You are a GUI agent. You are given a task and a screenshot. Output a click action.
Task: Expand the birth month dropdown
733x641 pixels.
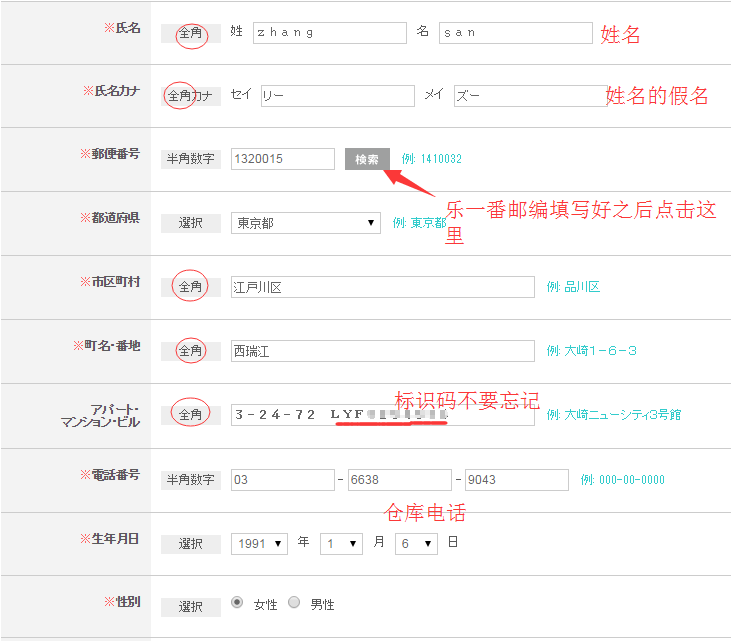pos(341,543)
